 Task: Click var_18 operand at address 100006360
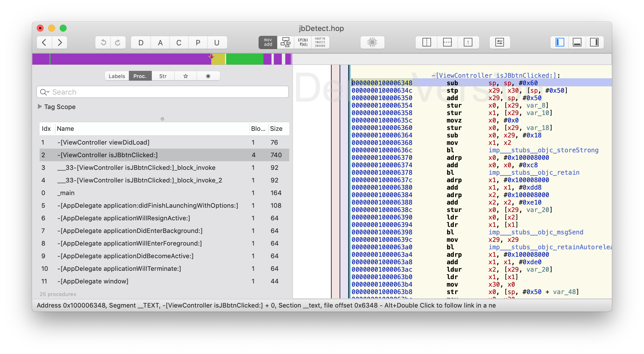(537, 128)
